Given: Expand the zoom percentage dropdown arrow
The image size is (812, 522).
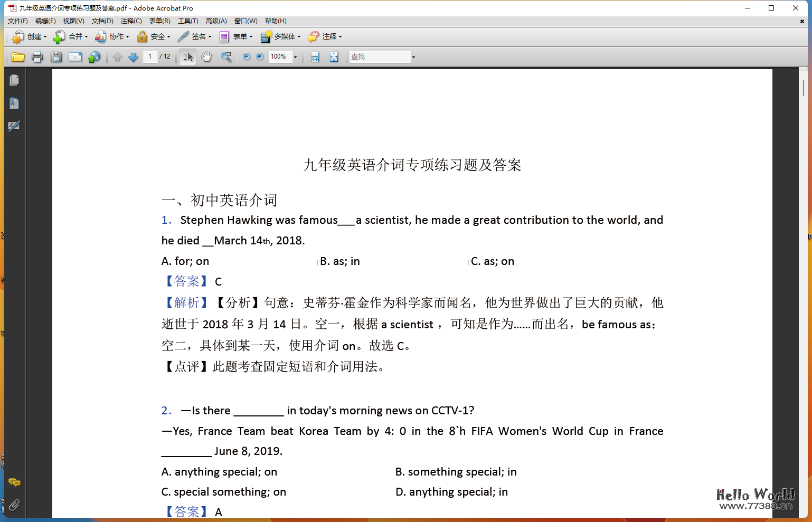Looking at the screenshot, I should coord(295,57).
